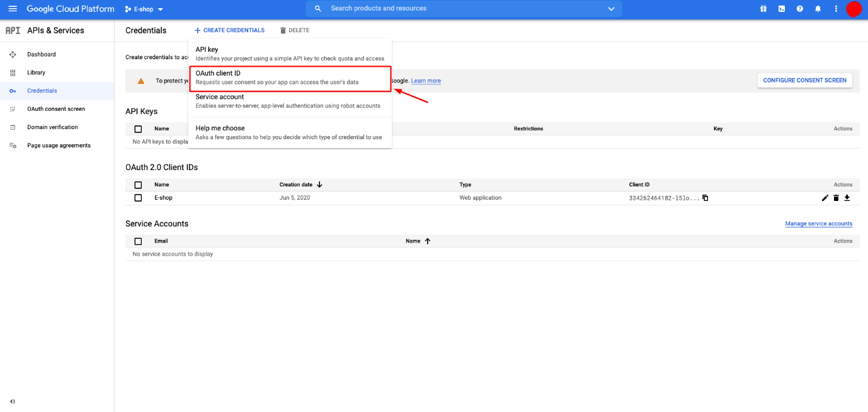The height and width of the screenshot is (412, 868).
Task: Click the OAuth consent screen icon
Action: 13,109
